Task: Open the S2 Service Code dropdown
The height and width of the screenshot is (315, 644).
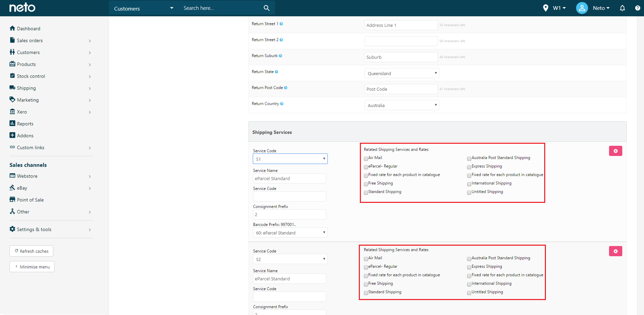Action: tap(290, 259)
